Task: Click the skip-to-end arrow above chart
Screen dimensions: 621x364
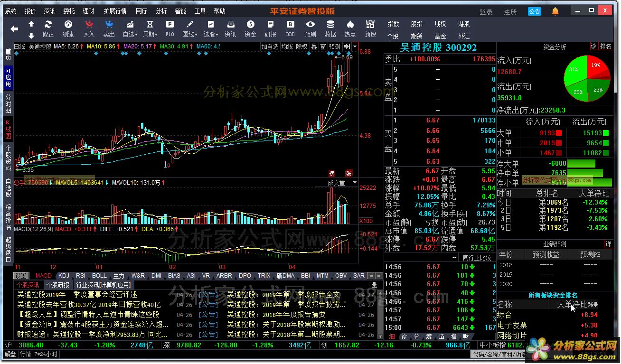Action: click(347, 47)
